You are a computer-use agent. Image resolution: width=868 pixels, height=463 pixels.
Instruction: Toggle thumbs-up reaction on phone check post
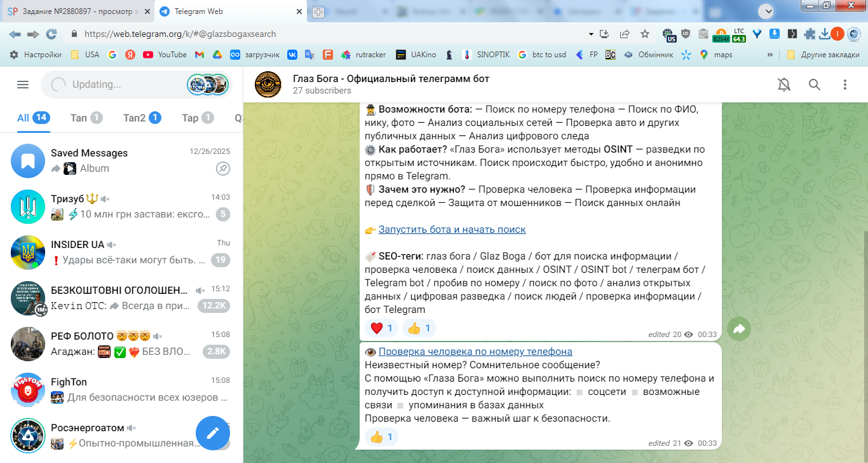(381, 437)
